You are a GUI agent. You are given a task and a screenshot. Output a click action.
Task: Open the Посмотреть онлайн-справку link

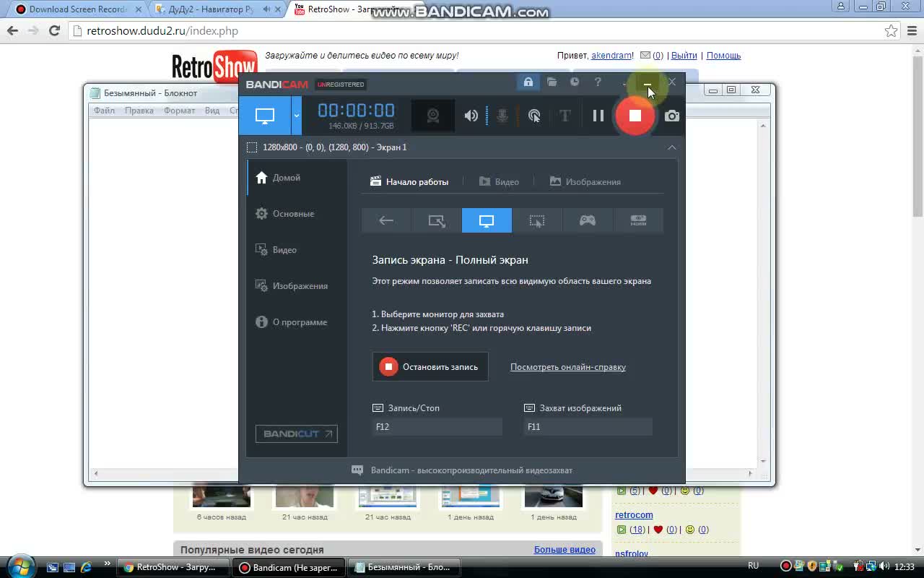click(x=568, y=367)
